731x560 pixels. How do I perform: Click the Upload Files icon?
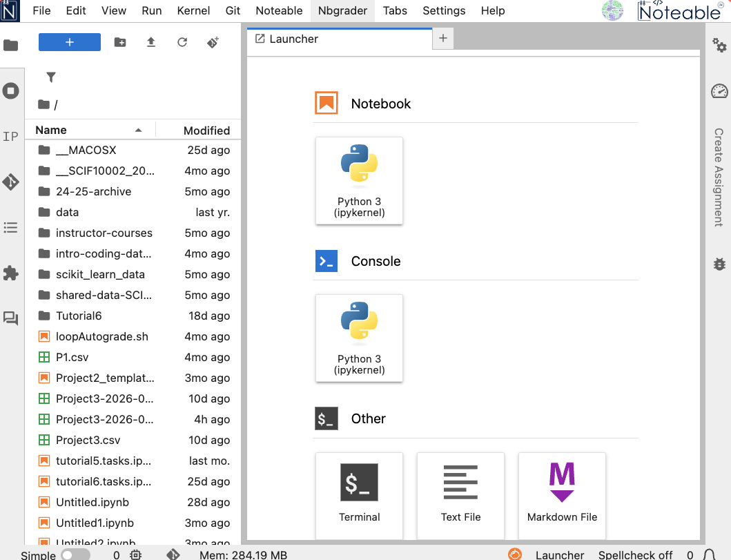pyautogui.click(x=151, y=42)
